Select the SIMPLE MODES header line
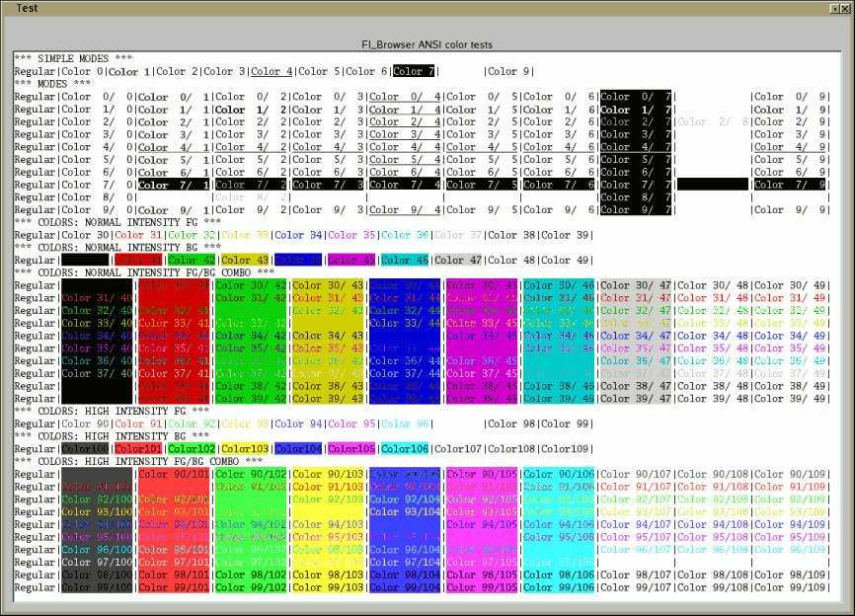Screen dimensions: 855x616 point(73,59)
